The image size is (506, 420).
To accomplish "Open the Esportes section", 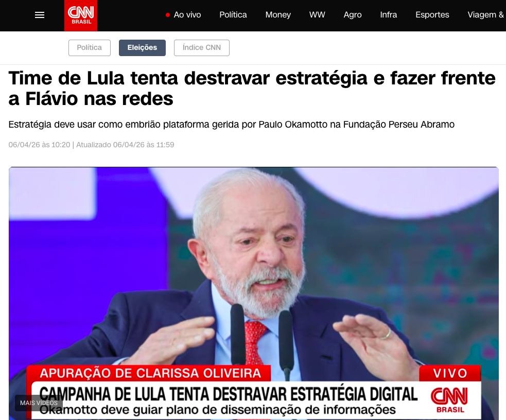I will pyautogui.click(x=432, y=15).
